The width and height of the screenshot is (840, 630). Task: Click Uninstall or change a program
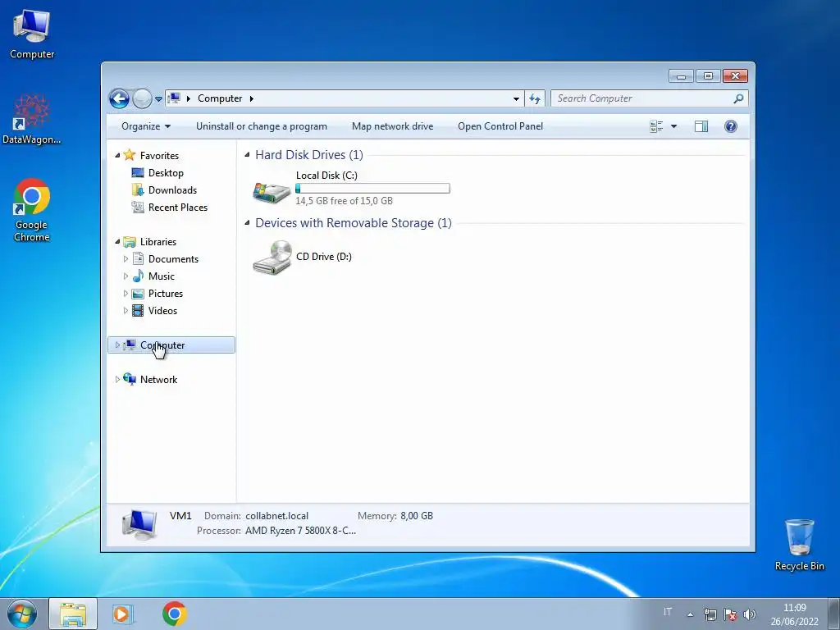262,126
